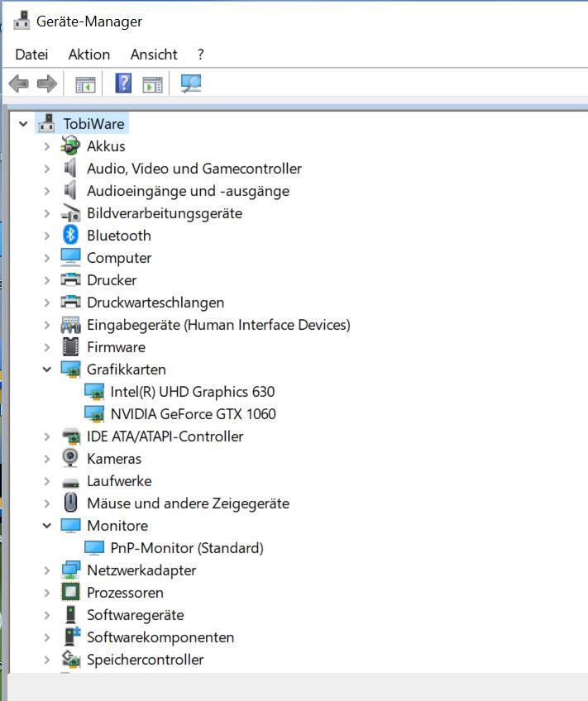
Task: Expand the Kameras category
Action: point(46,459)
